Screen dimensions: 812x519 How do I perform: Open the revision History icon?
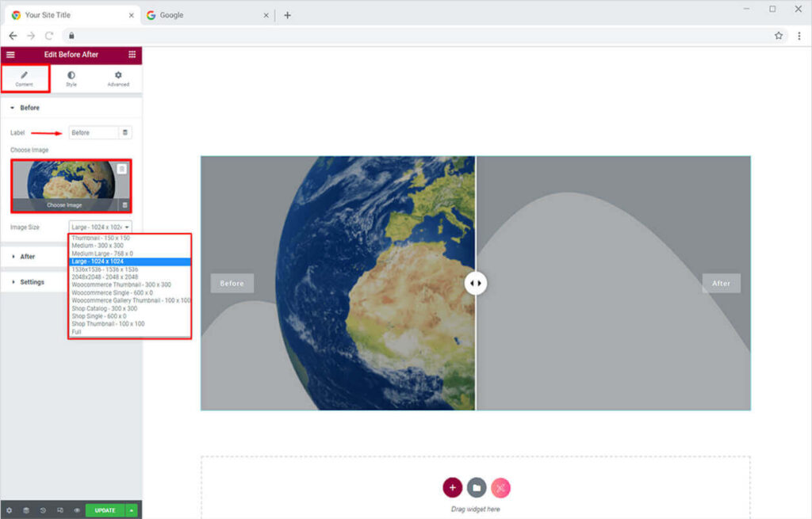point(43,510)
